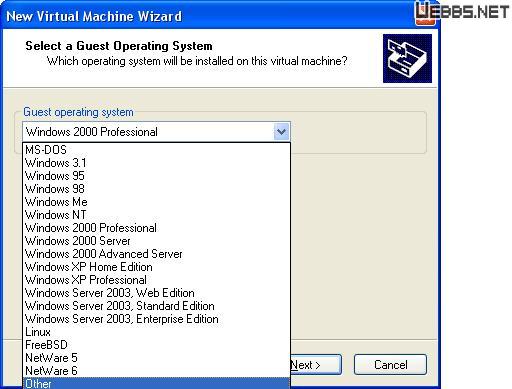Choose Windows Server 2003, Standard Edition
This screenshot has width=512, height=389.
157,306
